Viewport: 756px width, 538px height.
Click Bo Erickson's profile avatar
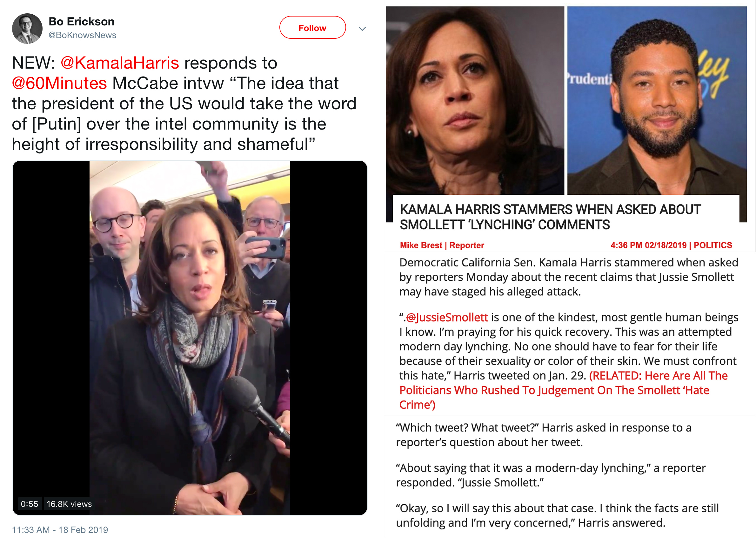point(27,29)
